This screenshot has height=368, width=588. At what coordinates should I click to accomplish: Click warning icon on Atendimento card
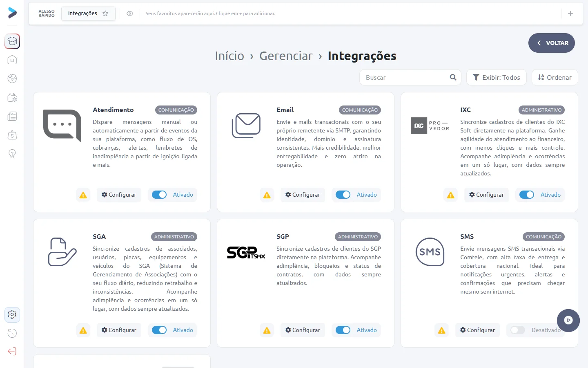tap(83, 195)
